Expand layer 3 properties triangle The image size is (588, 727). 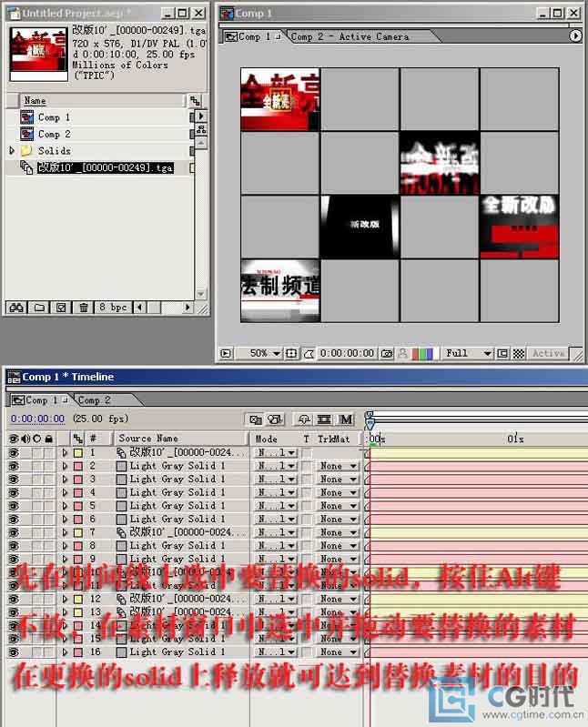tap(65, 480)
